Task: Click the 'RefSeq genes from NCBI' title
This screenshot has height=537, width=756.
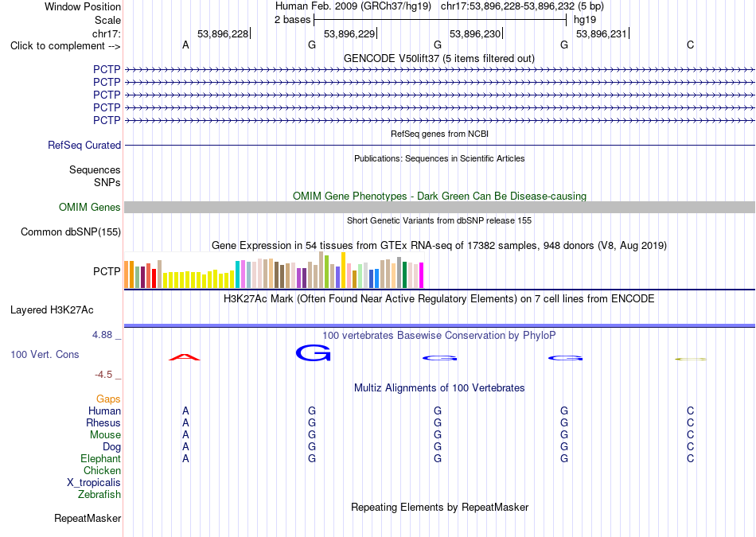Action: (x=439, y=134)
